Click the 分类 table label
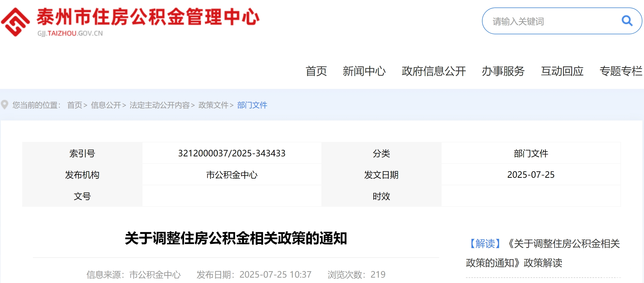This screenshot has width=644, height=283. pos(381,153)
